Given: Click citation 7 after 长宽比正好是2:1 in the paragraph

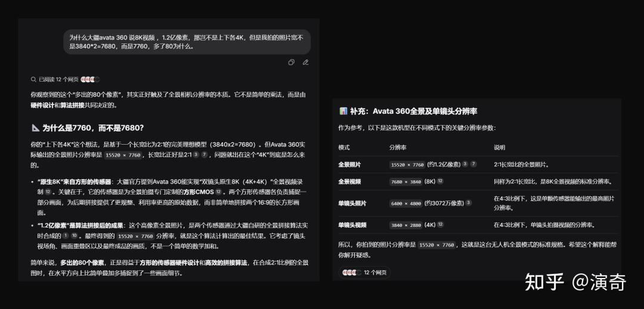Looking at the screenshot, I should pos(204,155).
